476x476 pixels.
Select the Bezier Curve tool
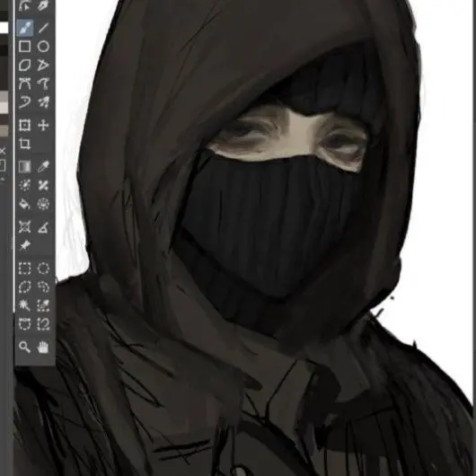(24, 84)
